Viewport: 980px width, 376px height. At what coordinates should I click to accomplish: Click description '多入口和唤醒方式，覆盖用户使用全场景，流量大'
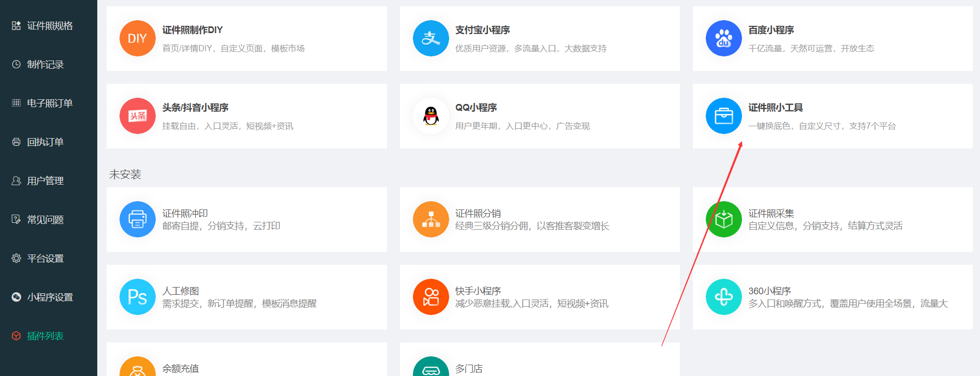coord(848,304)
